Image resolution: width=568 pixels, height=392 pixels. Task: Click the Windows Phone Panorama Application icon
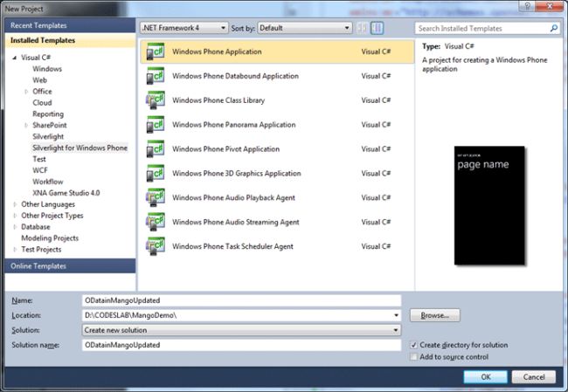156,125
